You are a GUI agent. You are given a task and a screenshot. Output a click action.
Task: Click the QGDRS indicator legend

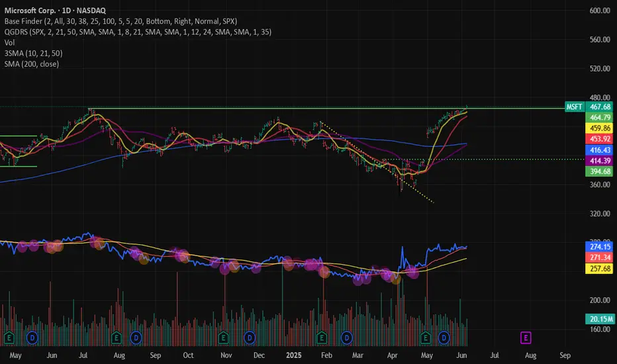pos(138,32)
